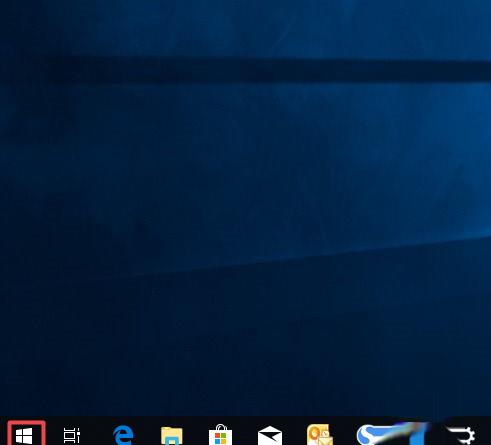Show open windows via Task View button
The height and width of the screenshot is (445, 491).
tap(72, 435)
